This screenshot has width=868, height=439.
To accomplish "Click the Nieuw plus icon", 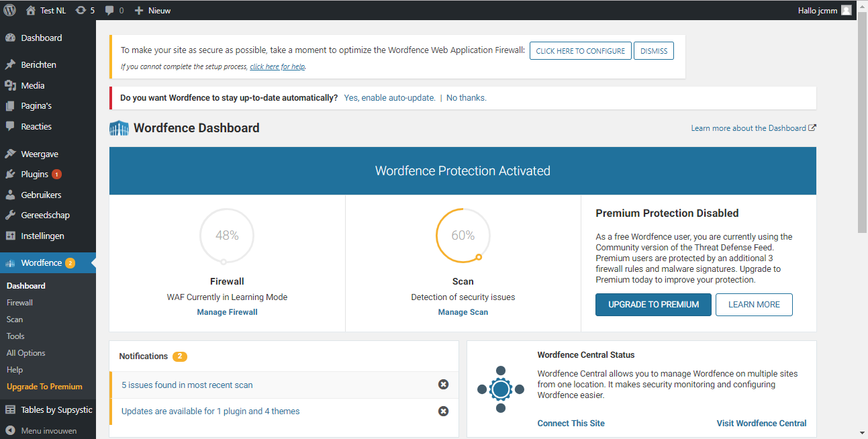I will [139, 10].
